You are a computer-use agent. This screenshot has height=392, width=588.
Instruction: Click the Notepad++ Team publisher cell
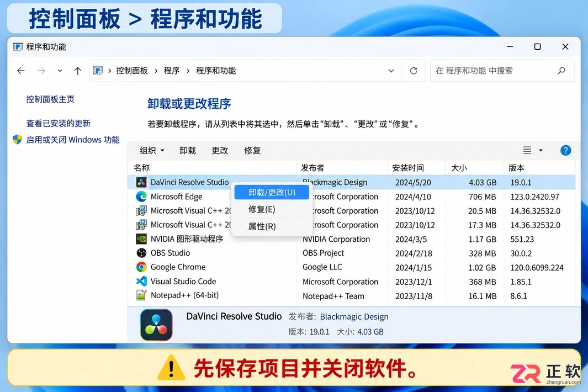[x=333, y=296]
